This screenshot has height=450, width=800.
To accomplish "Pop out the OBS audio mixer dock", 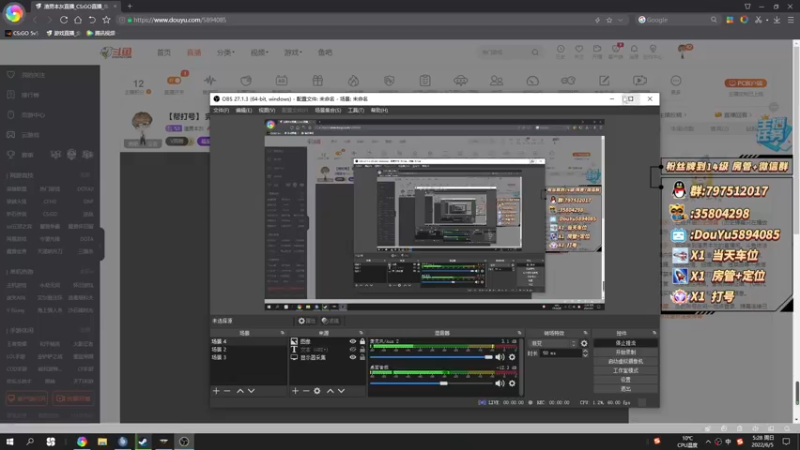I will 519,333.
